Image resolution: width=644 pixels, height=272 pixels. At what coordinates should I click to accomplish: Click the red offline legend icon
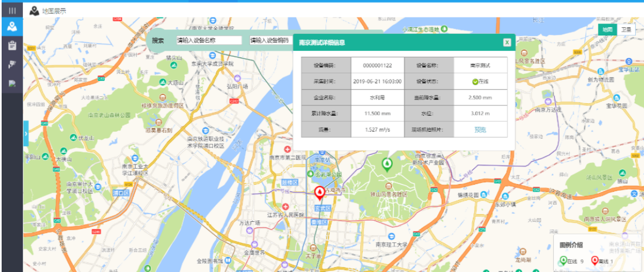pos(595,261)
